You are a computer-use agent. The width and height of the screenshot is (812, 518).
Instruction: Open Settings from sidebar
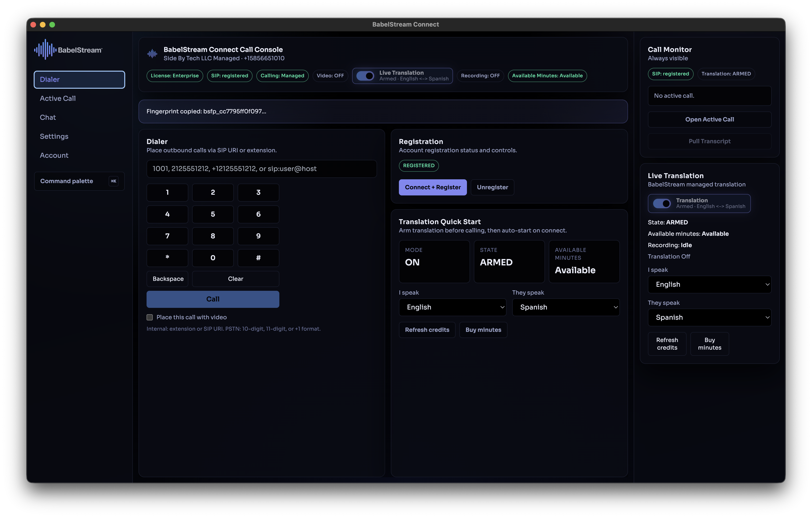point(79,136)
